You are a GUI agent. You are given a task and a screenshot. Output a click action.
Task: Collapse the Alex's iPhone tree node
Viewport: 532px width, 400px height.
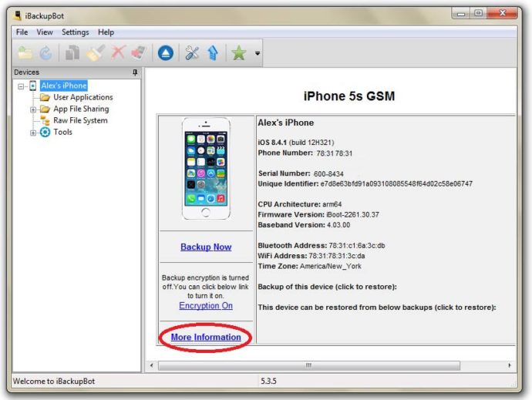(x=21, y=86)
